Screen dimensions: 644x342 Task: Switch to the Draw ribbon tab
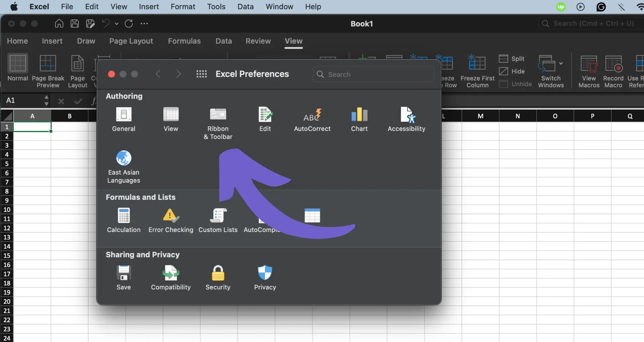[86, 41]
